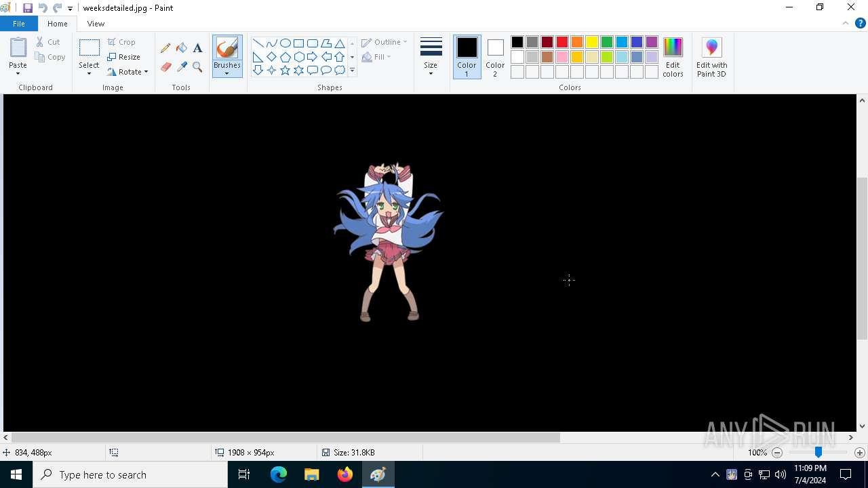The width and height of the screenshot is (868, 488).
Task: Click the Paste clipboard icon
Action: 18,48
